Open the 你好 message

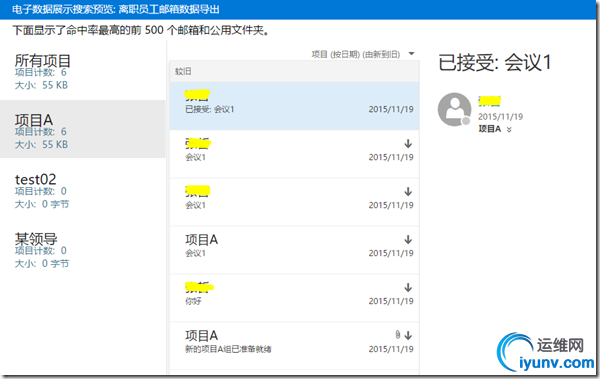(294, 298)
